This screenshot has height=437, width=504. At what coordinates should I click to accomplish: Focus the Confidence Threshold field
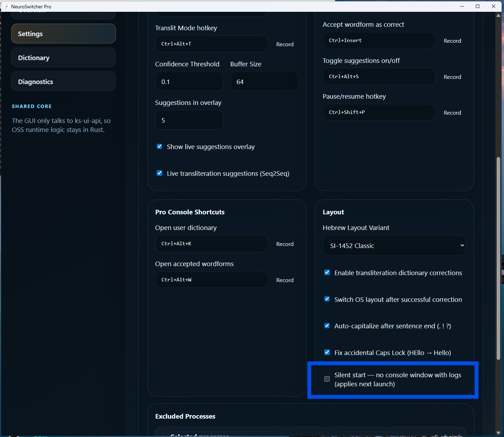(189, 82)
